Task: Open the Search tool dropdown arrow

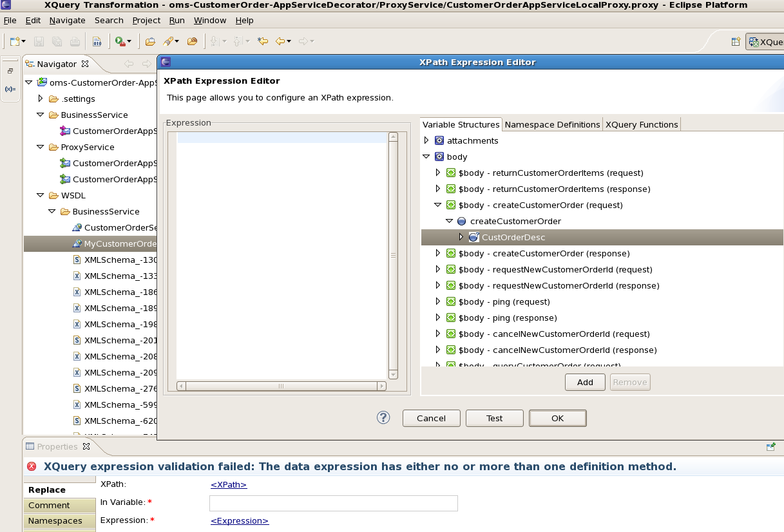Action: pyautogui.click(x=177, y=41)
